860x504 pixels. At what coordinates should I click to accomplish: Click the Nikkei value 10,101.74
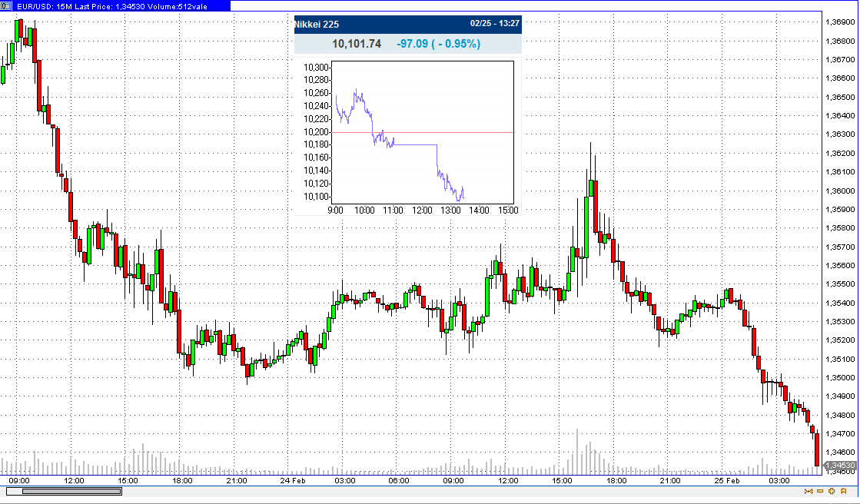click(357, 43)
